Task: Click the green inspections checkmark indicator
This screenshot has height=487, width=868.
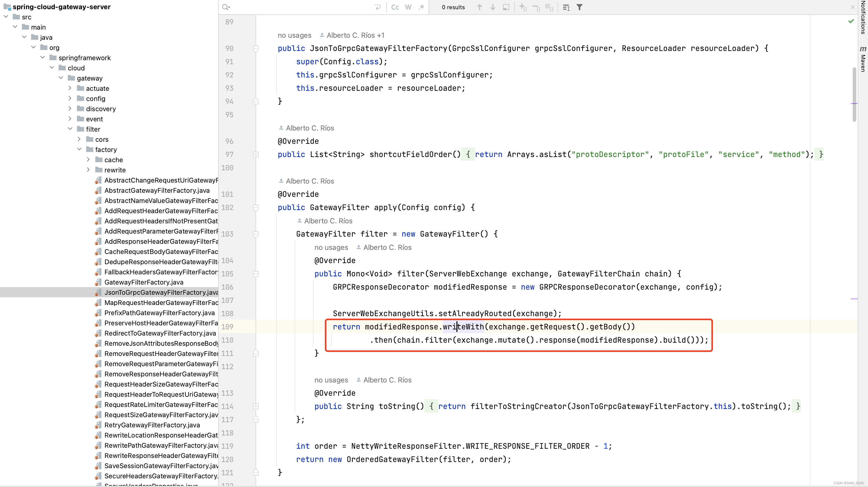Action: point(851,21)
